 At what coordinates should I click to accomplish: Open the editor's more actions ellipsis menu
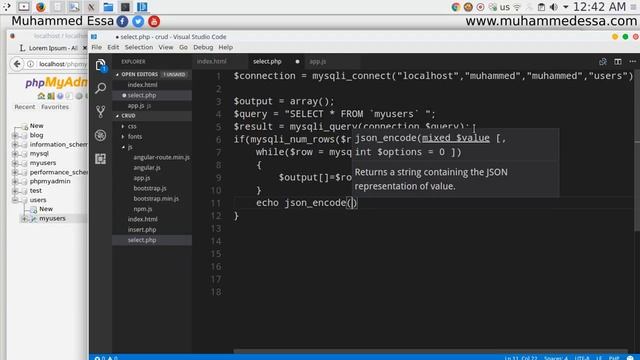[x=632, y=62]
